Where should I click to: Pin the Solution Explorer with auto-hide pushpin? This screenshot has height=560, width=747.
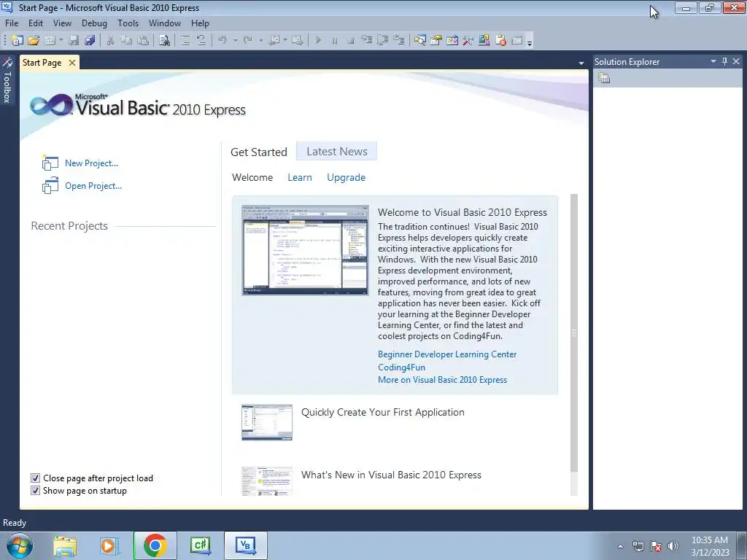coord(724,61)
